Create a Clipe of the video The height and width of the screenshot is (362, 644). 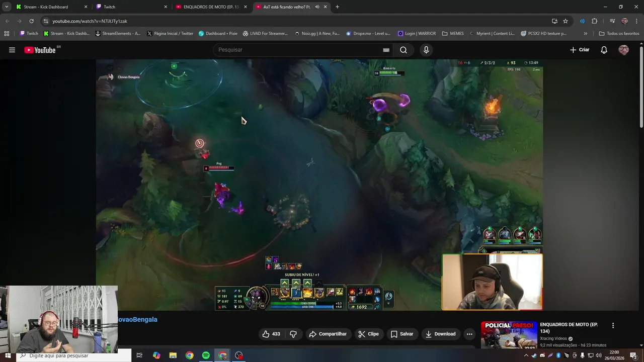368,334
